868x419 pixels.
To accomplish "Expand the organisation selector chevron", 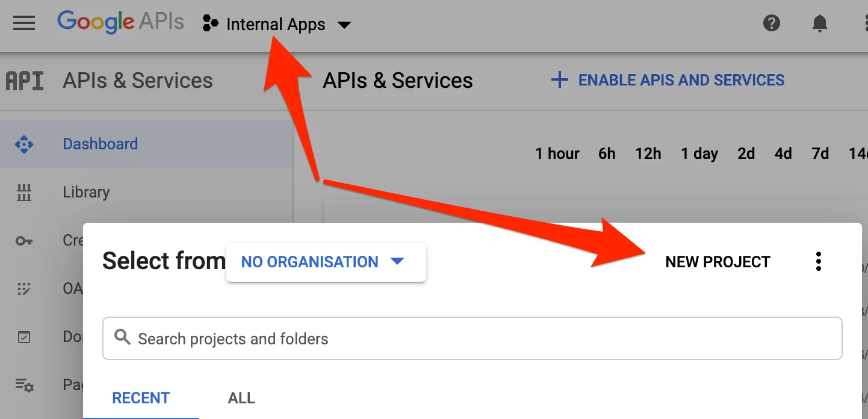I will (397, 262).
